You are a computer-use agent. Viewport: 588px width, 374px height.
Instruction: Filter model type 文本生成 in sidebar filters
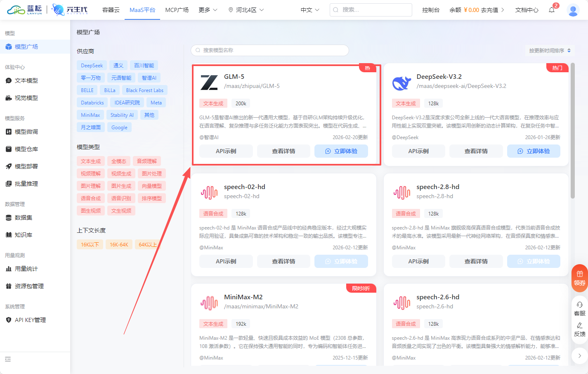(x=91, y=161)
